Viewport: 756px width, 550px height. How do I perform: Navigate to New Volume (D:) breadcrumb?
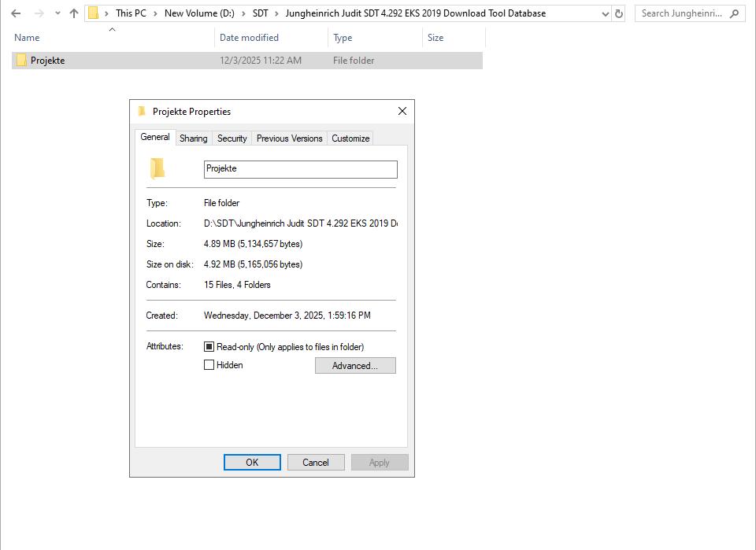[199, 13]
